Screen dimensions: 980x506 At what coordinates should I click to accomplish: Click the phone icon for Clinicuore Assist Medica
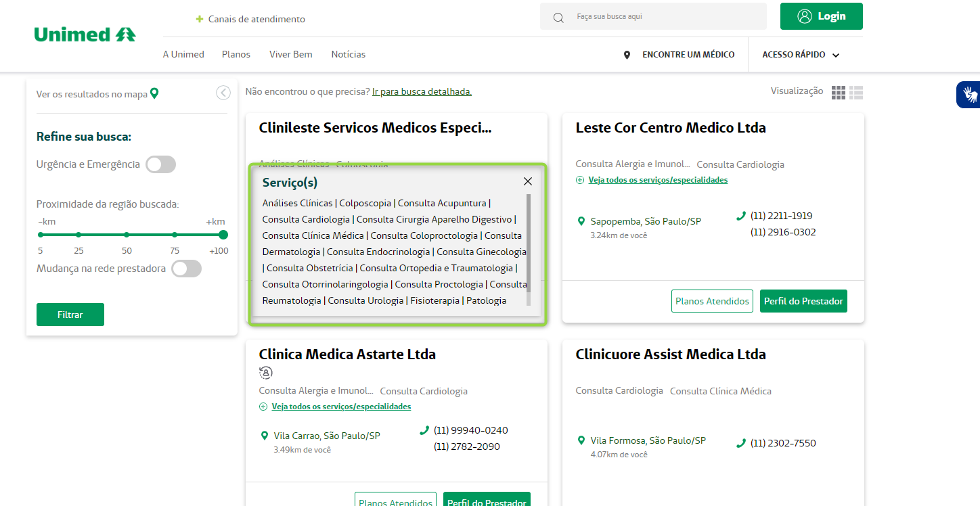coord(740,443)
